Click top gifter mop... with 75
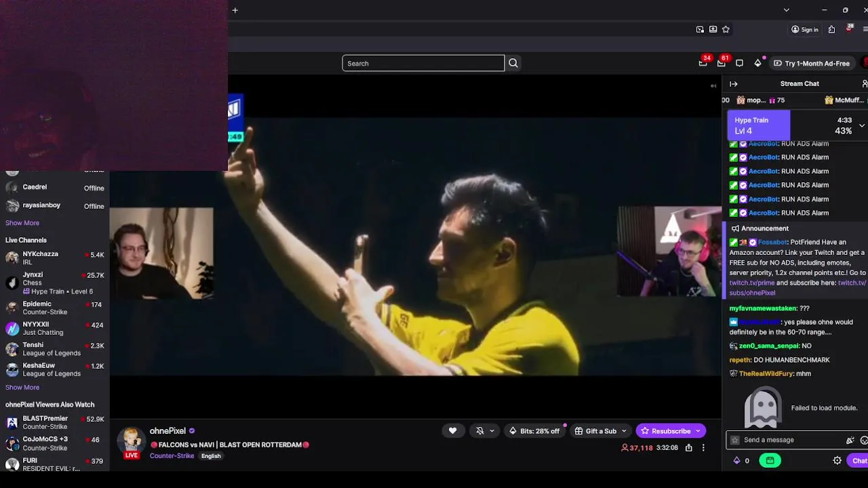This screenshot has width=868, height=488. [x=761, y=100]
